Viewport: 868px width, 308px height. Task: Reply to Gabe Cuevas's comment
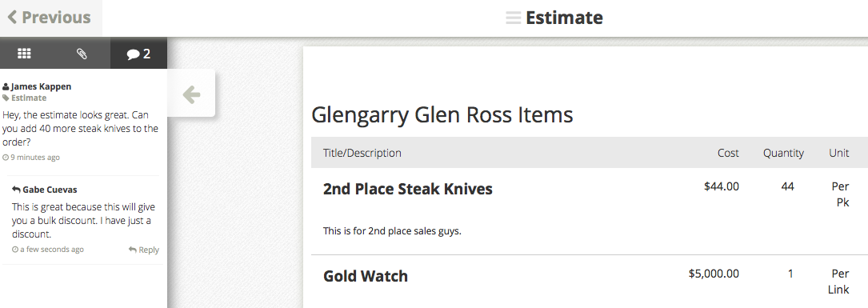pos(144,250)
